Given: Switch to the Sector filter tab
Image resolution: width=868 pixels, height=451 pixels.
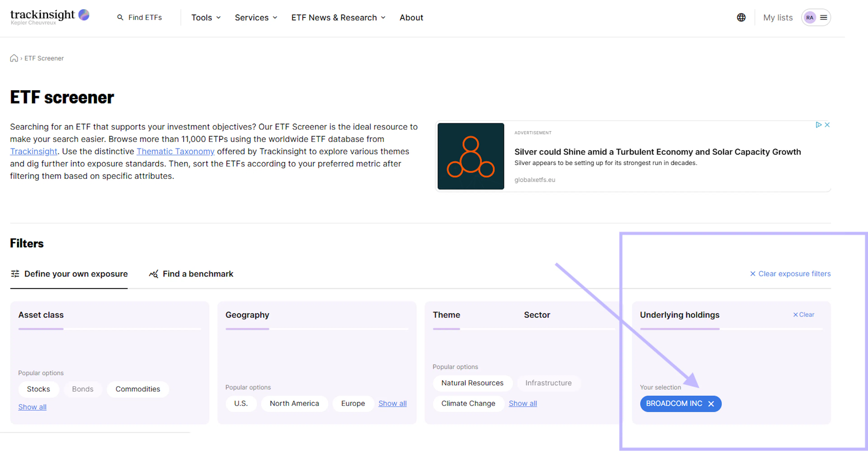Looking at the screenshot, I should point(537,315).
